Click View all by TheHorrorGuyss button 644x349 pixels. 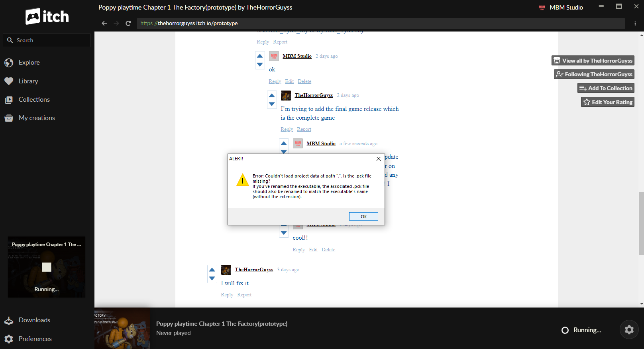[593, 61]
